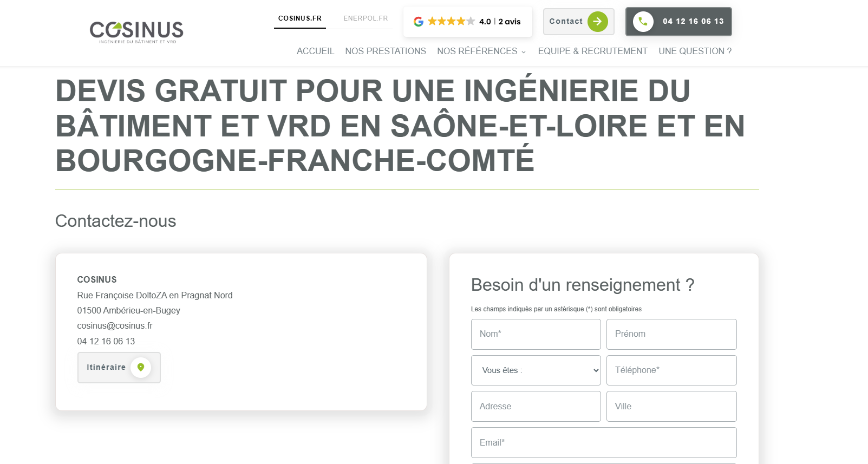
Task: Click phone number in contact card
Action: 106,342
